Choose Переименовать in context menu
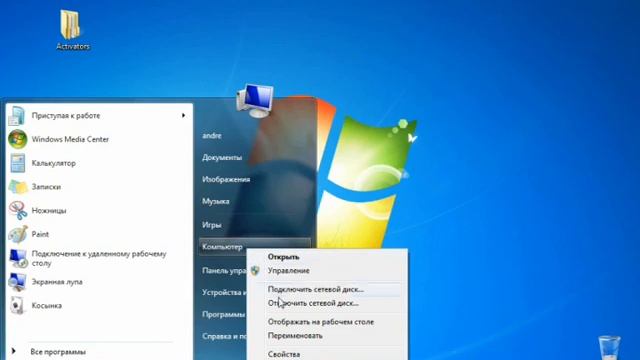 point(295,336)
